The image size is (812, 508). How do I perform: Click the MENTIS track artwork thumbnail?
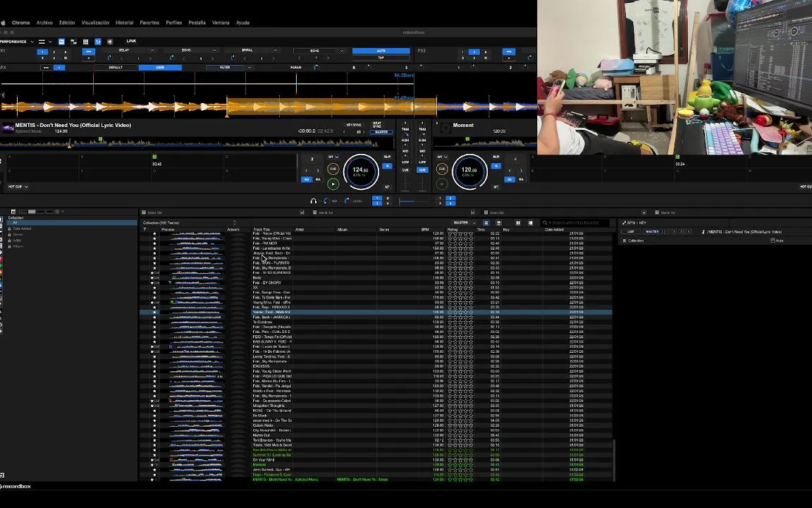8,128
